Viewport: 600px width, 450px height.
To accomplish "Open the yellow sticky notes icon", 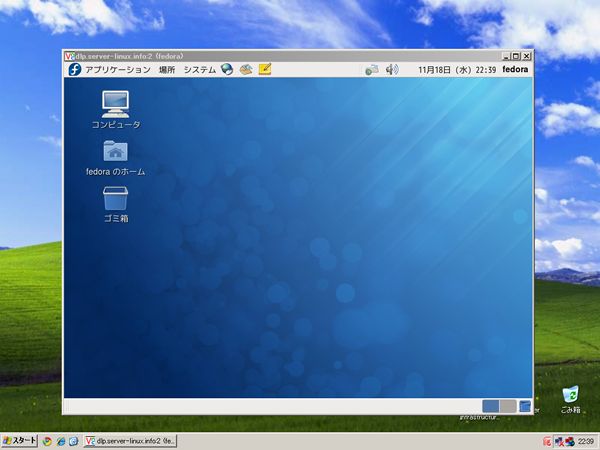I will click(265, 69).
